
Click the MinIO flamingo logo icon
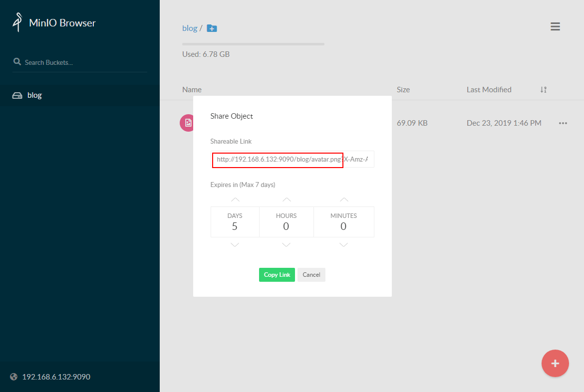[x=18, y=22]
